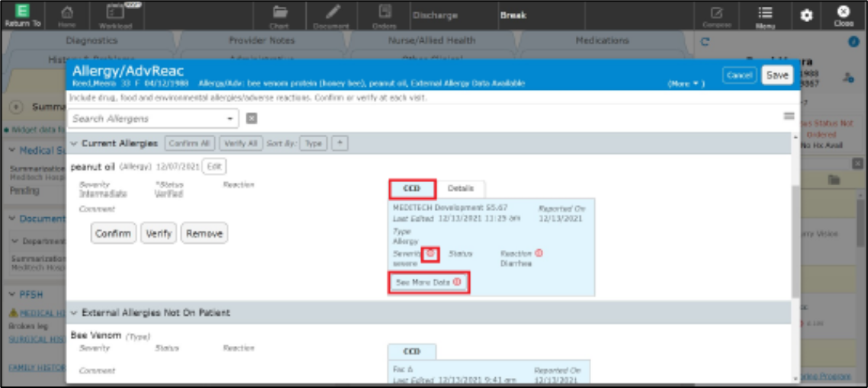Collapse the Current Allergies section
Image resolution: width=868 pixels, height=388 pixels.
[74, 143]
